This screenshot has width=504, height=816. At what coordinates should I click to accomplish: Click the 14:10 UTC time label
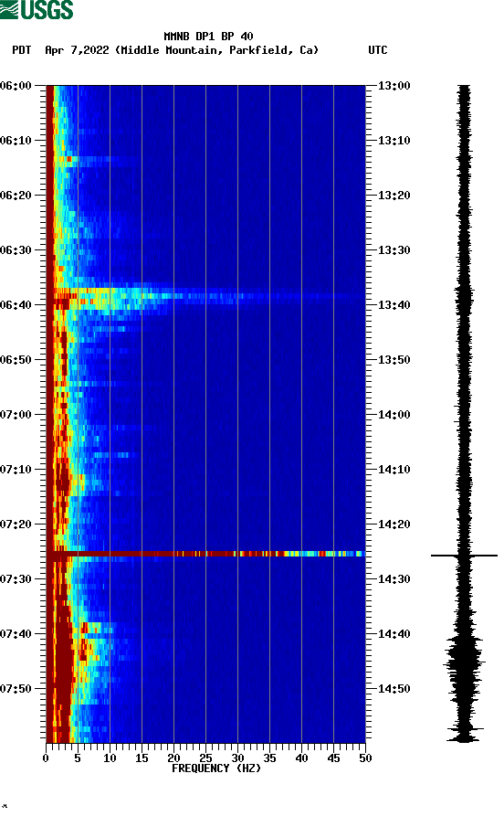[394, 470]
